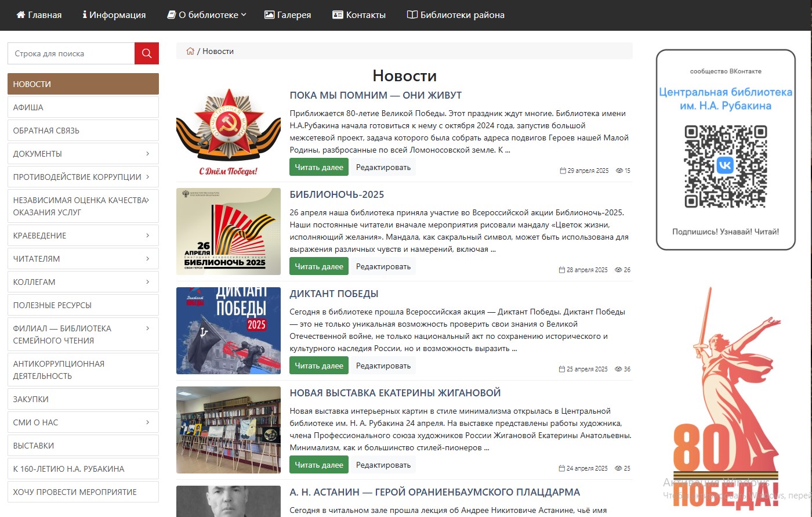
Task: Click Читать далее for НОВАЯ ВЫСТАВКА ЕКАТЕРИНЫ ЖИГАНОВОЙ
Action: coord(319,465)
